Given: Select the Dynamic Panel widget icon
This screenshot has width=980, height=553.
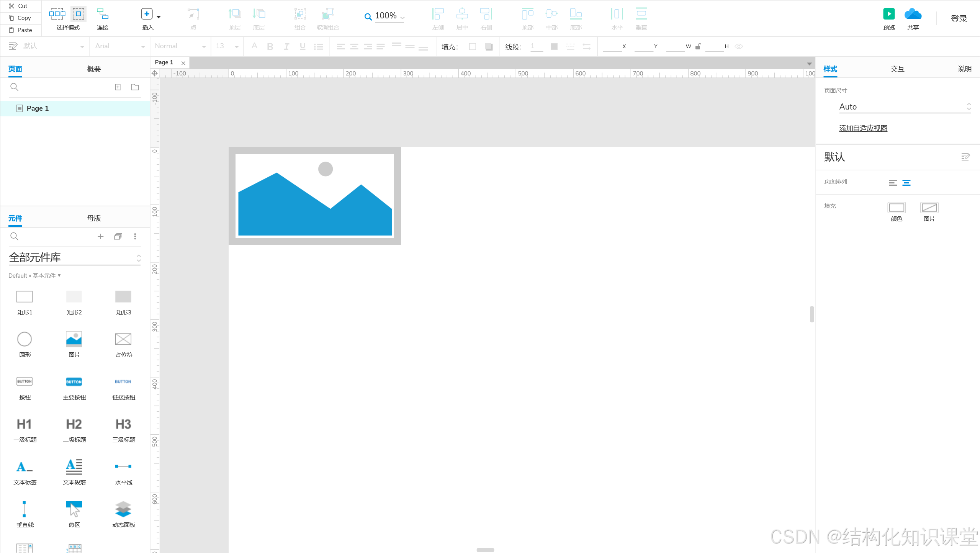Looking at the screenshot, I should coord(123,509).
